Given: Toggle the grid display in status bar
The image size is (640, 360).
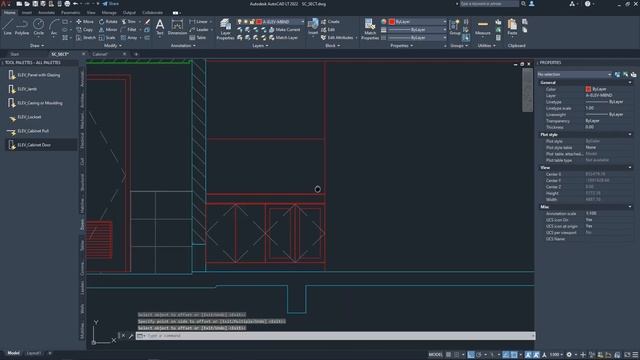Looking at the screenshot, I should point(449,355).
